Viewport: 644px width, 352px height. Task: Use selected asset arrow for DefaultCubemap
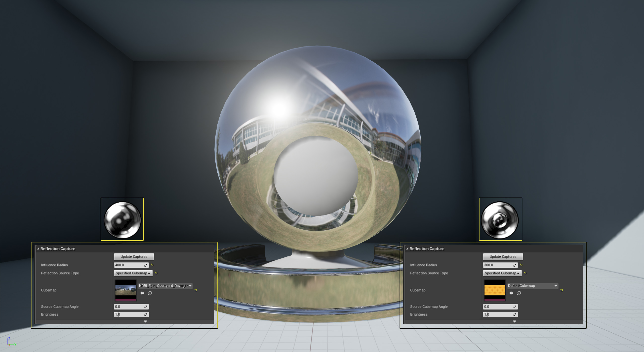point(511,293)
